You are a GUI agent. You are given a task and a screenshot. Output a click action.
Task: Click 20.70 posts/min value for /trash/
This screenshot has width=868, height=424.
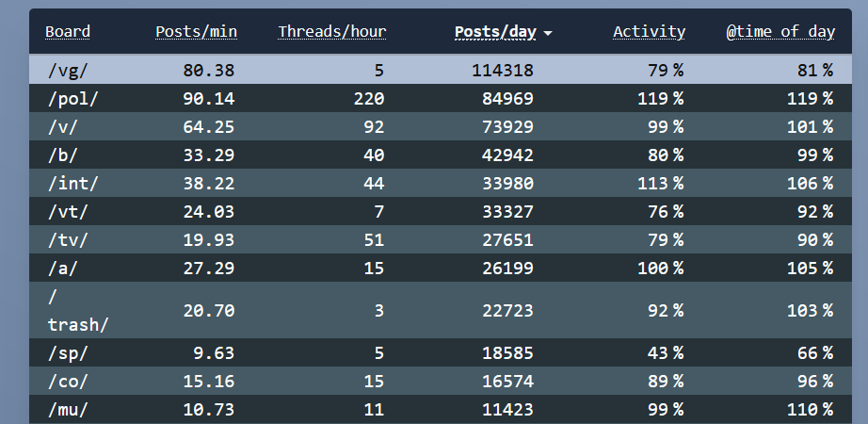[x=209, y=310]
